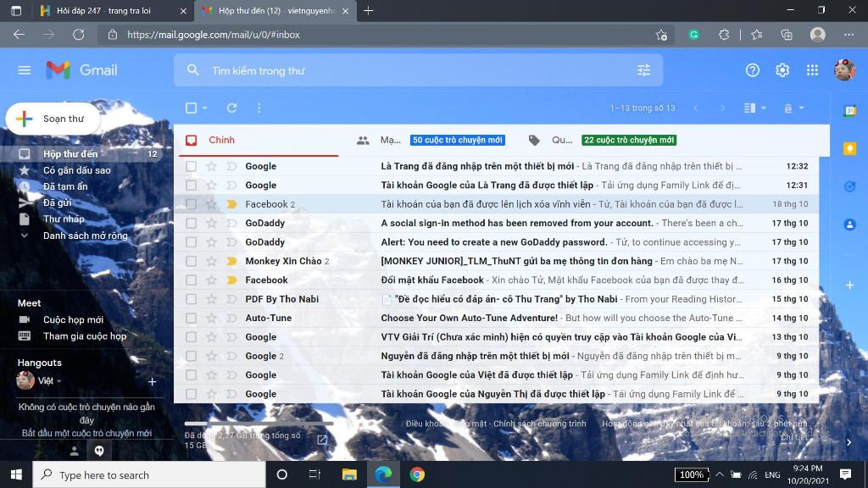
Task: Toggle importance marker on Monkey Xin Chào email
Action: pyautogui.click(x=231, y=261)
